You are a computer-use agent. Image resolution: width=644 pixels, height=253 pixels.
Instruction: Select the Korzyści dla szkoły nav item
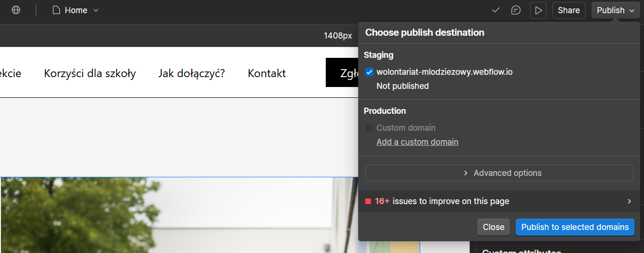tap(90, 73)
